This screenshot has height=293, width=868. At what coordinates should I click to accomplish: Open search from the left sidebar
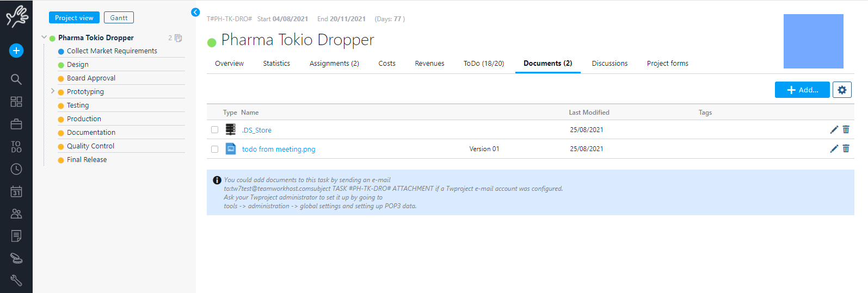click(x=16, y=79)
